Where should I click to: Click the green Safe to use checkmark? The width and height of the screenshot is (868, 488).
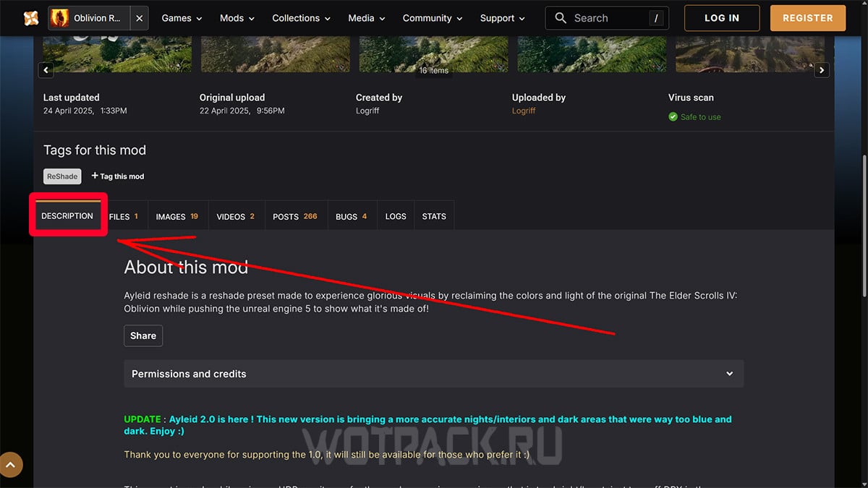[x=673, y=117]
